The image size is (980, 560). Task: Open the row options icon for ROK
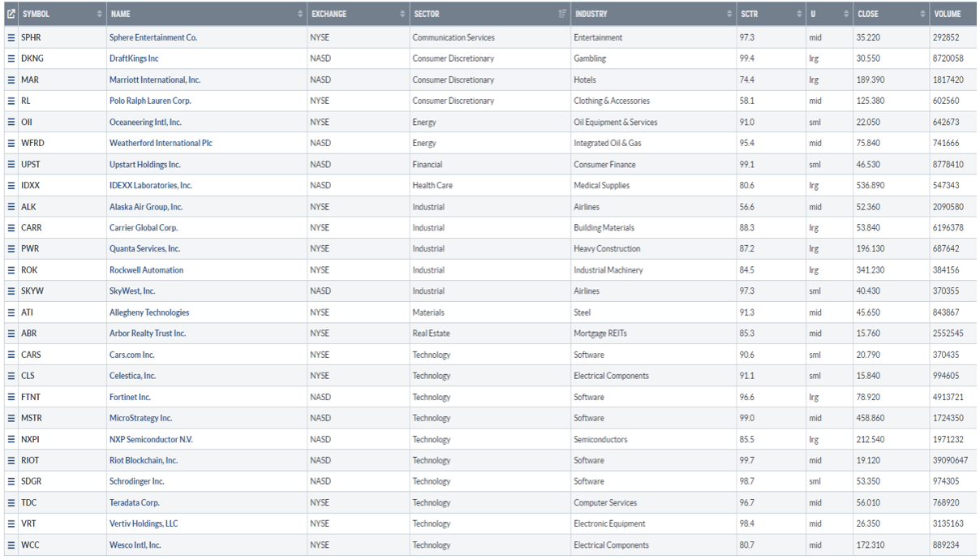point(11,270)
